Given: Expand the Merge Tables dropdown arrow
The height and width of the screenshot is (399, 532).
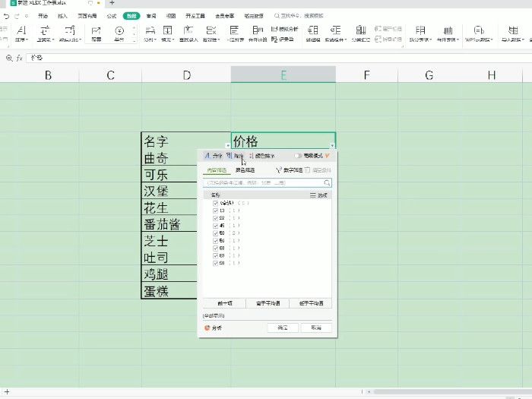Looking at the screenshot, I should click(x=458, y=40).
